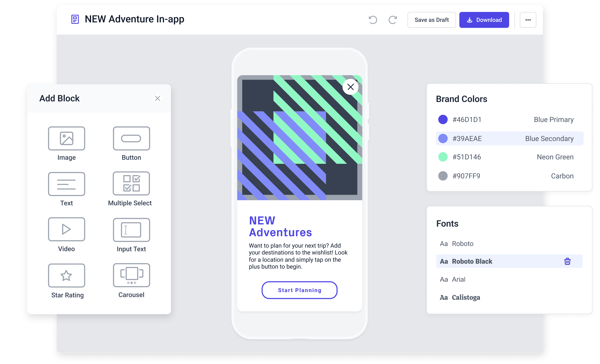Insert a Text block

pos(66,184)
